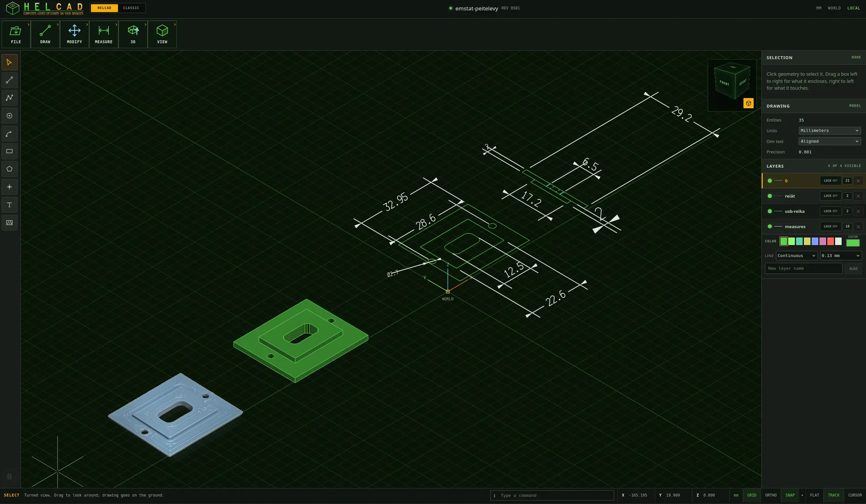
Task: Click the trash icon in left toolbar
Action: (x=9, y=476)
